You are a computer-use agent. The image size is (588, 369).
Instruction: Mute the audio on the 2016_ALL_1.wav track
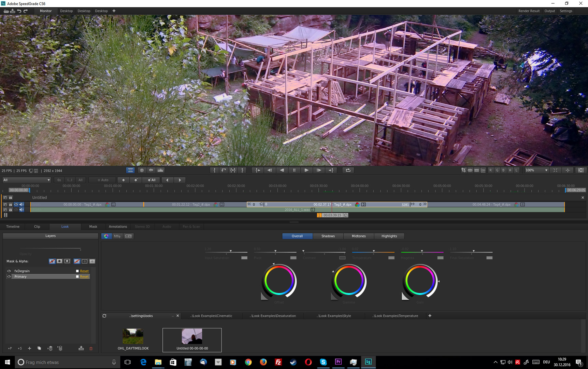(21, 210)
